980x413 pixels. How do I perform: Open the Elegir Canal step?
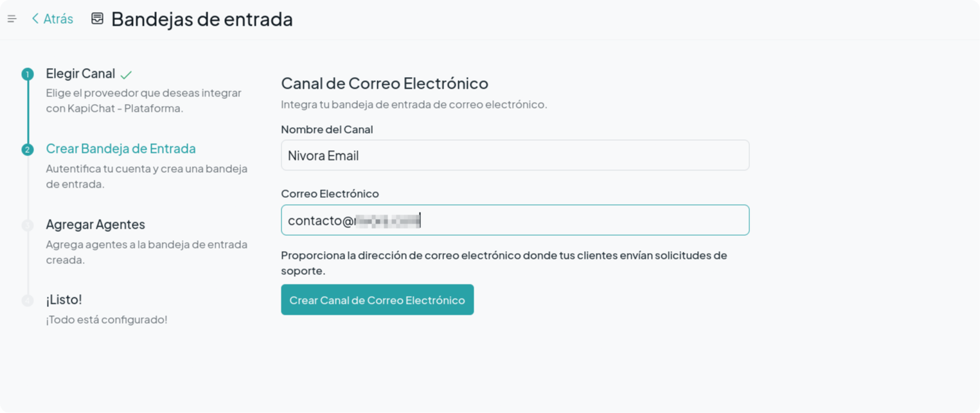[80, 74]
